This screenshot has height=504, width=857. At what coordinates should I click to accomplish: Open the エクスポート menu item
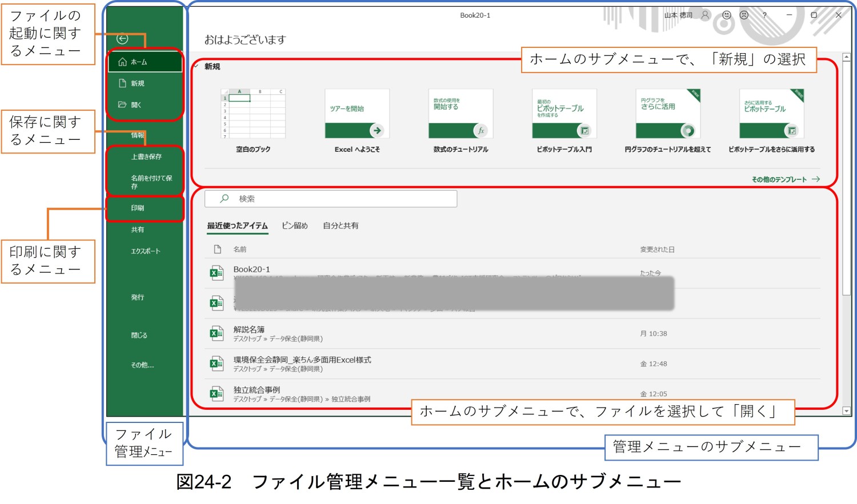tap(145, 251)
